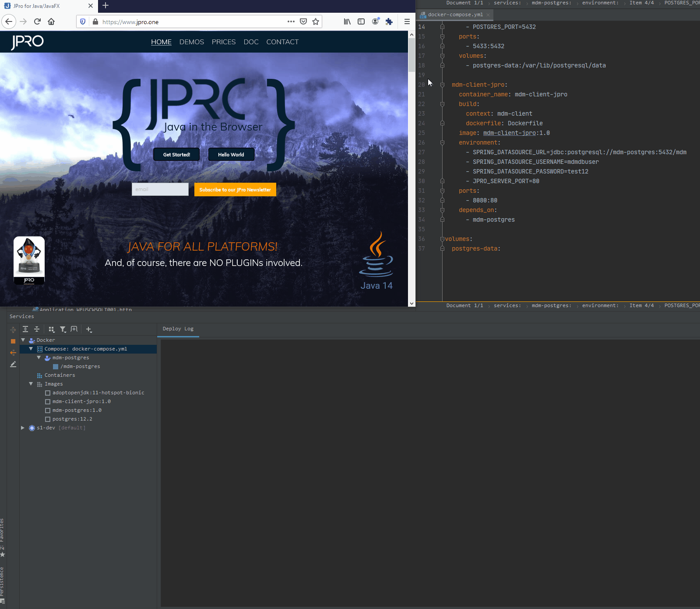Click the extensions puzzle icon
The image size is (700, 609).
pyautogui.click(x=389, y=21)
